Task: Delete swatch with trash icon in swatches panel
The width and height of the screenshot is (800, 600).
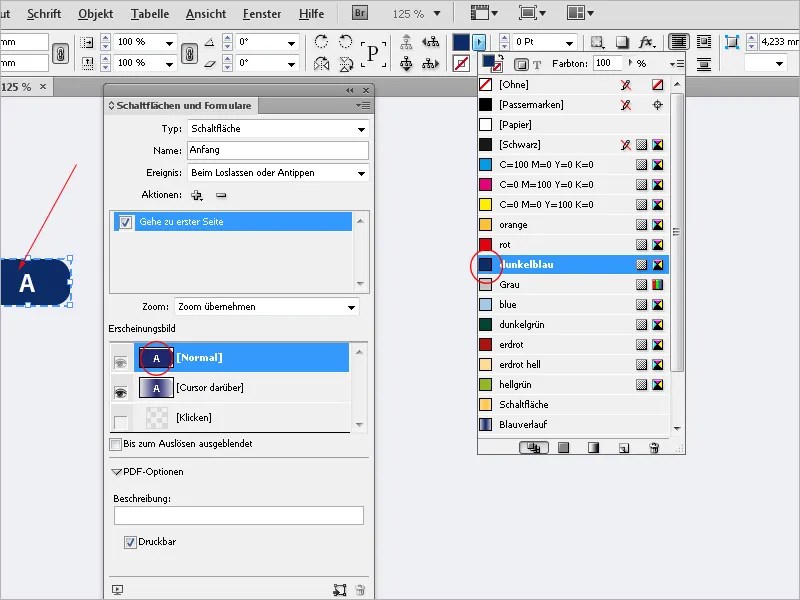Action: click(x=654, y=448)
